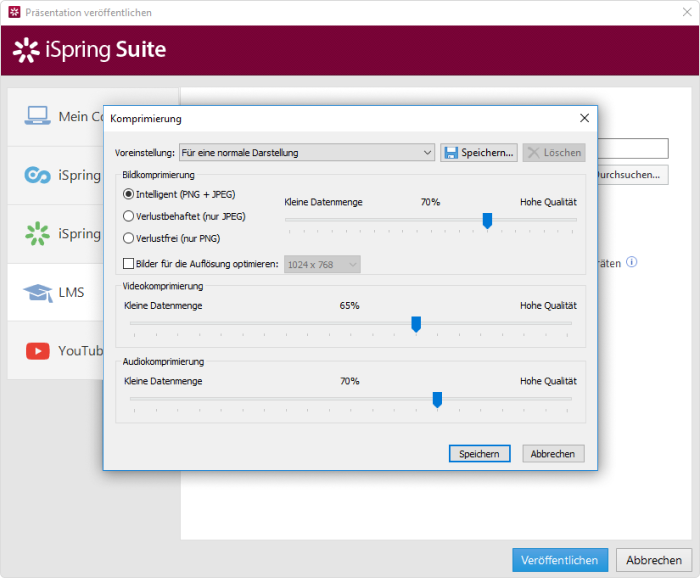The height and width of the screenshot is (578, 700).
Task: Click Abbrechen in the Komprimierung dialog
Action: (553, 453)
